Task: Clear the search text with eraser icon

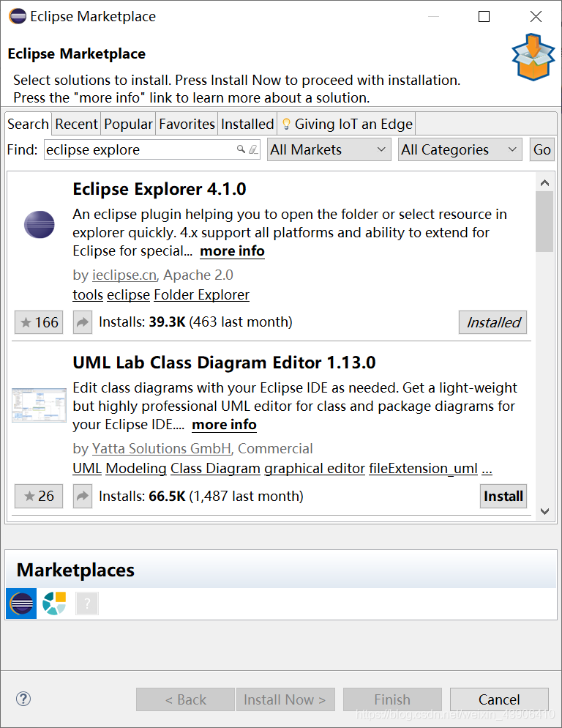Action: tap(253, 149)
